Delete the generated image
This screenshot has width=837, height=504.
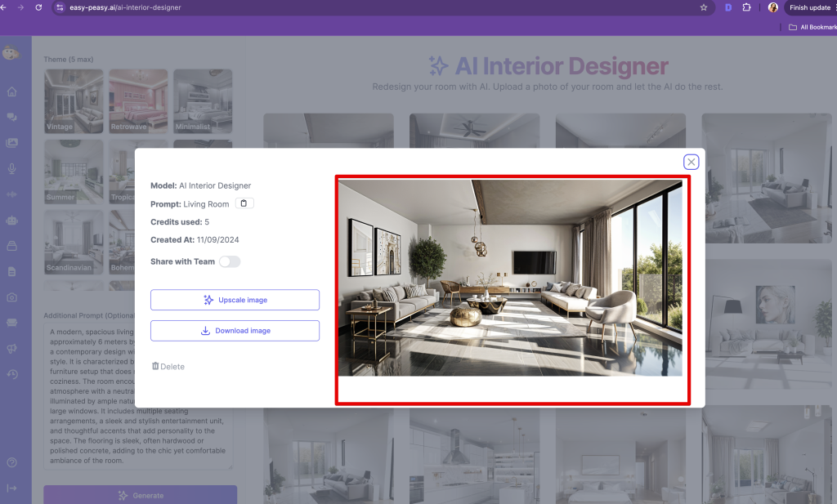(168, 367)
